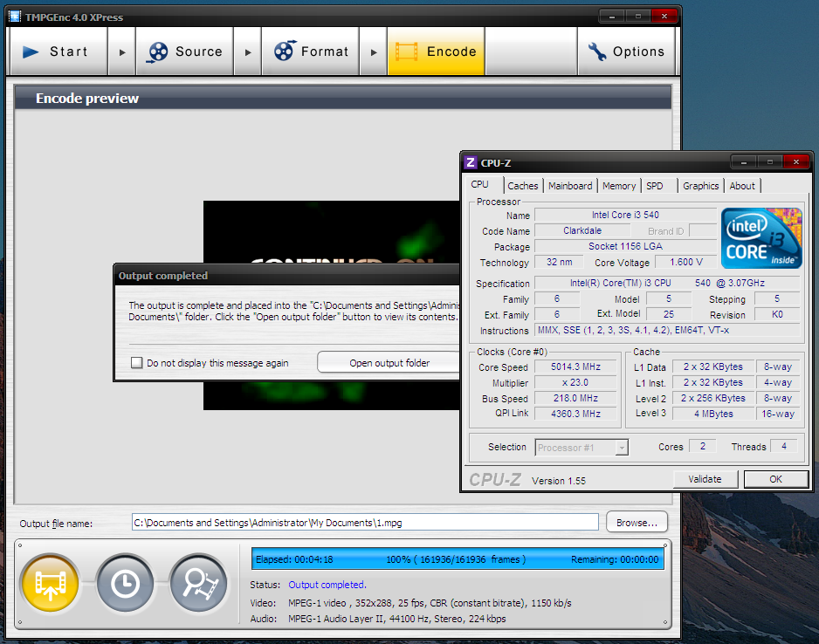Viewport: 819px width, 644px height.
Task: Click the Output completed dialog title bar
Action: (x=286, y=275)
